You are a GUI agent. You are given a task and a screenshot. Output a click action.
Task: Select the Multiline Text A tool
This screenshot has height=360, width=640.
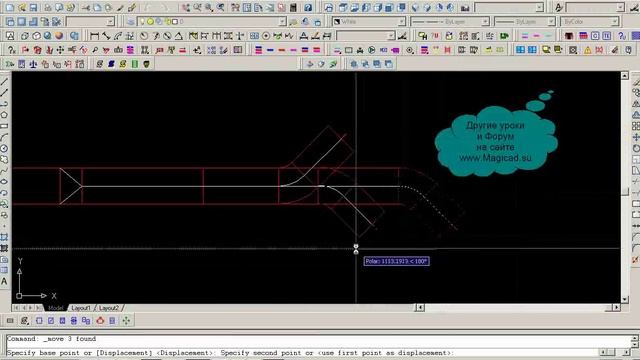(4, 281)
